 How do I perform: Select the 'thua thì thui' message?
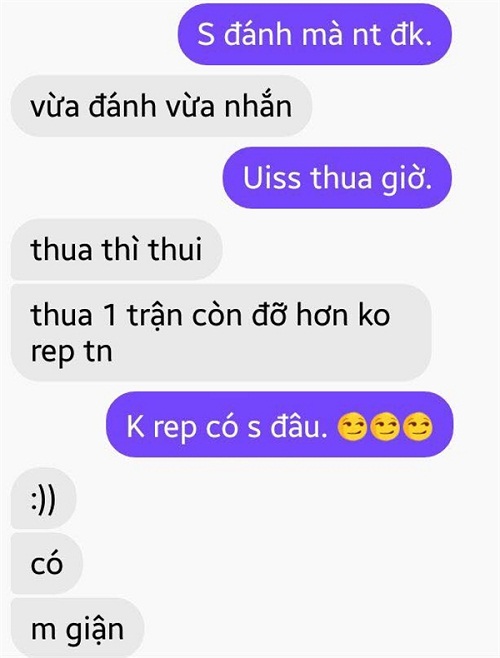coord(116,249)
